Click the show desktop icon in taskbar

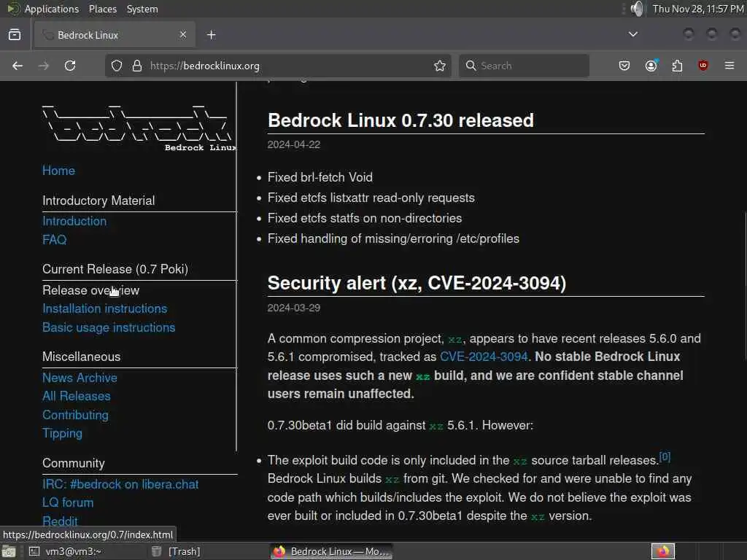[9, 551]
